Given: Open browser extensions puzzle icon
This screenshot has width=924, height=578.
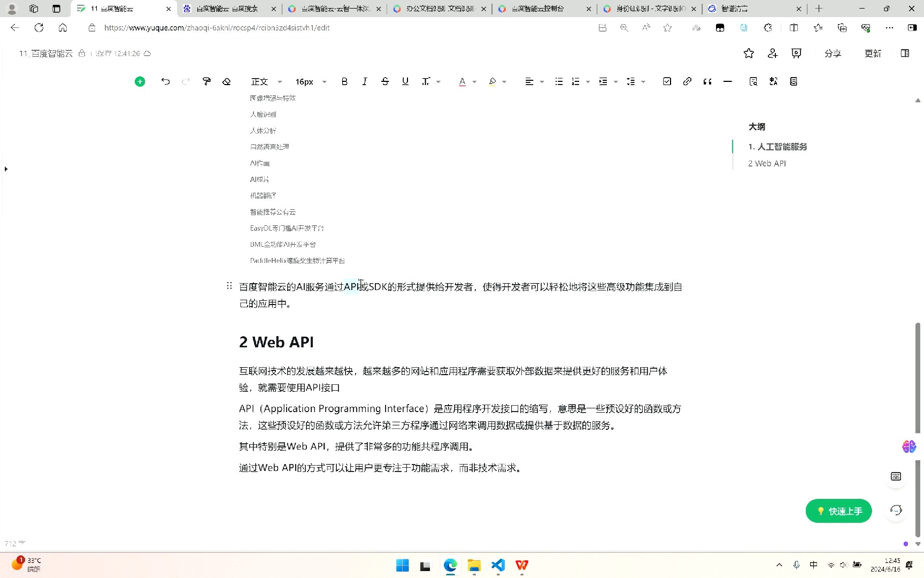Looking at the screenshot, I should pyautogui.click(x=768, y=28).
